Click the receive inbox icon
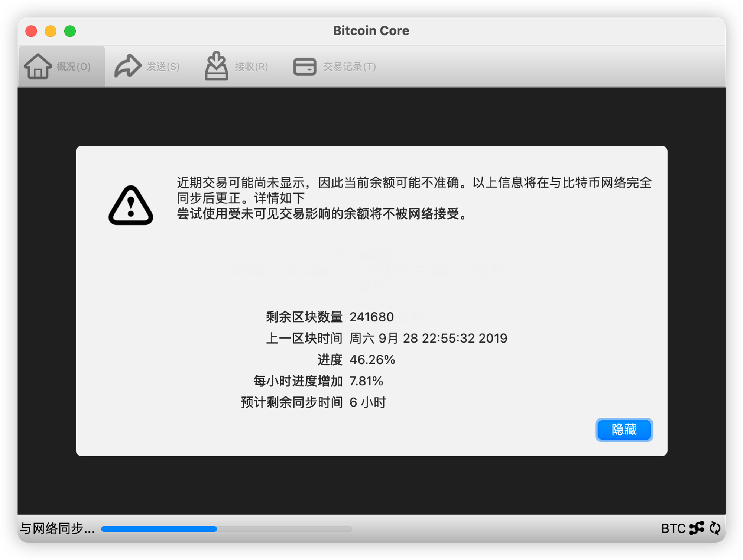This screenshot has height=560, width=743. pos(216,66)
